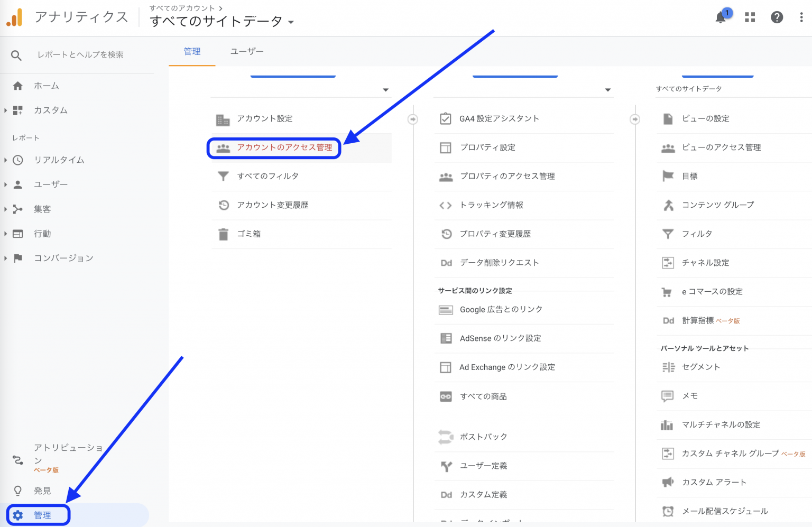Switch to the ユーザー tab
Viewport: 812px width, 527px height.
(x=247, y=51)
